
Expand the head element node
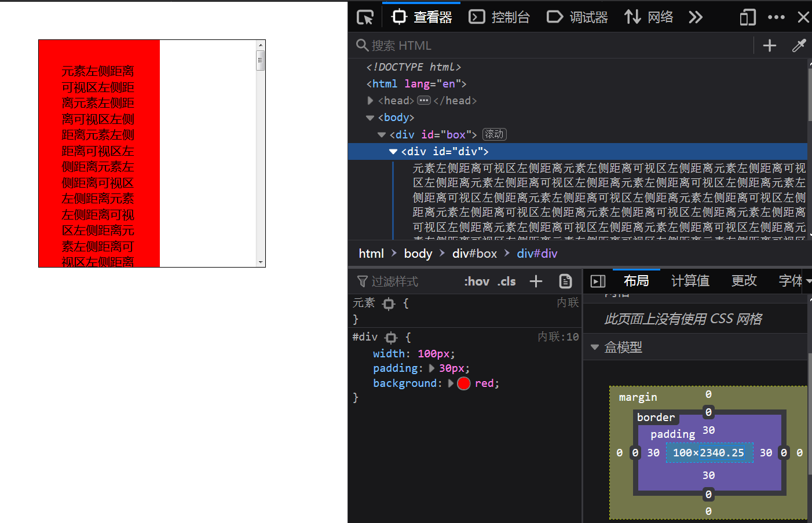tap(371, 101)
